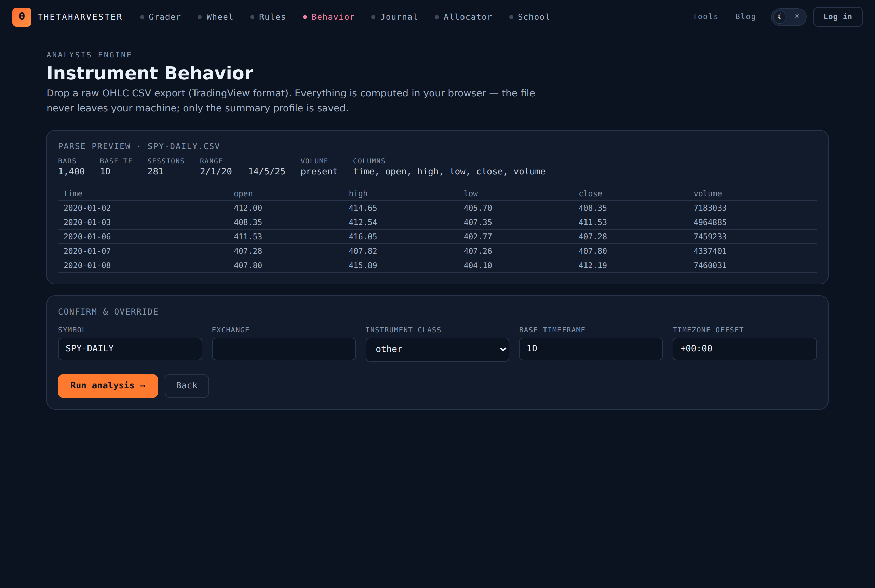Click the close value 412.19

point(593,266)
